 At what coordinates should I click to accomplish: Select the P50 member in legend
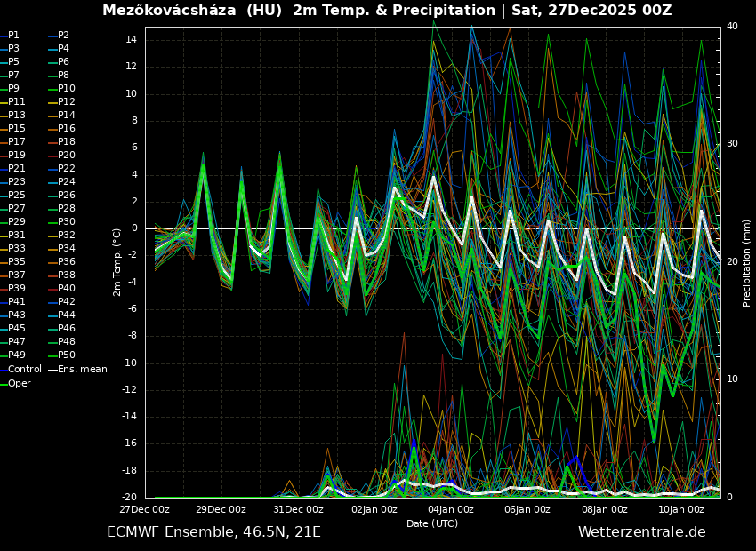click(67, 355)
